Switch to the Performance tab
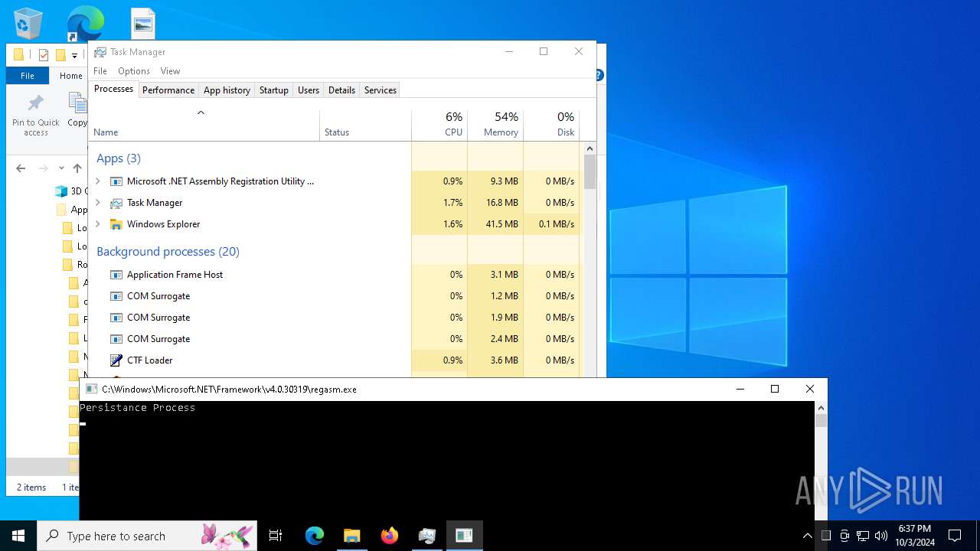This screenshot has width=980, height=551. 168,90
